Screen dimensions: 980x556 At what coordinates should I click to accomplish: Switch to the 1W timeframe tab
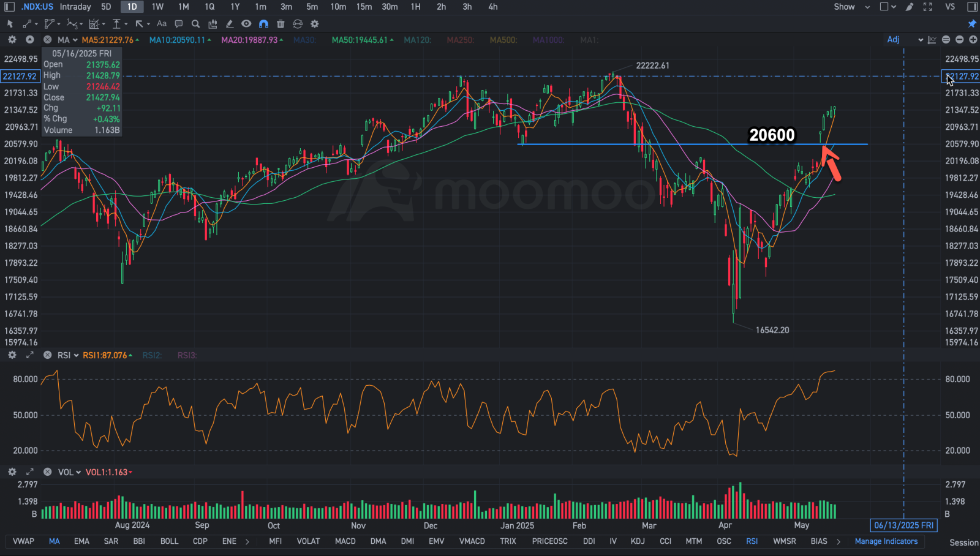[158, 7]
